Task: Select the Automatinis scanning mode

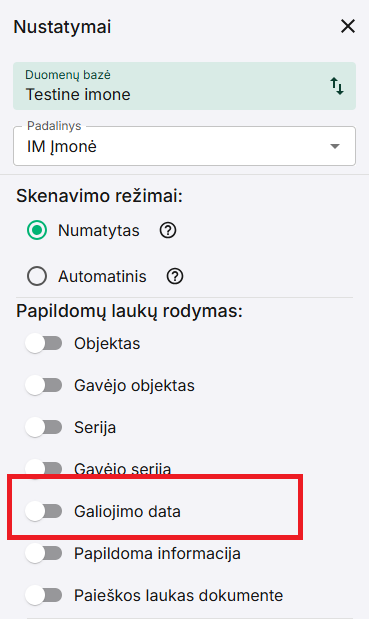Action: click(x=37, y=276)
